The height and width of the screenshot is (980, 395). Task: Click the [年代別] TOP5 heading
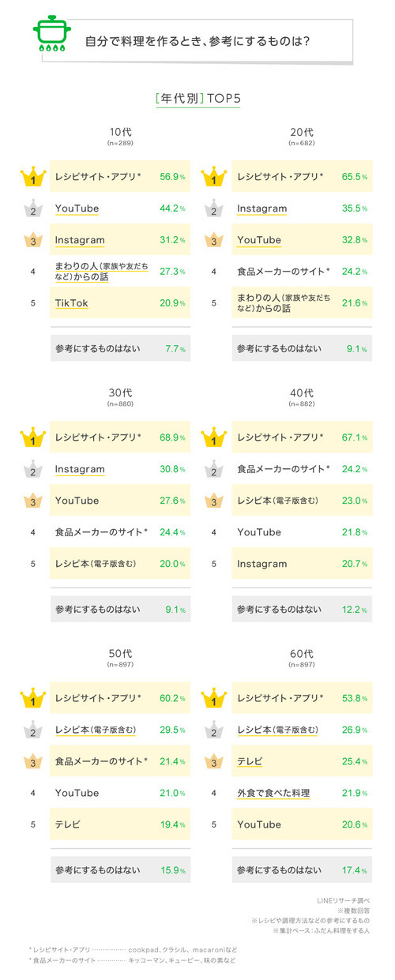tap(197, 100)
